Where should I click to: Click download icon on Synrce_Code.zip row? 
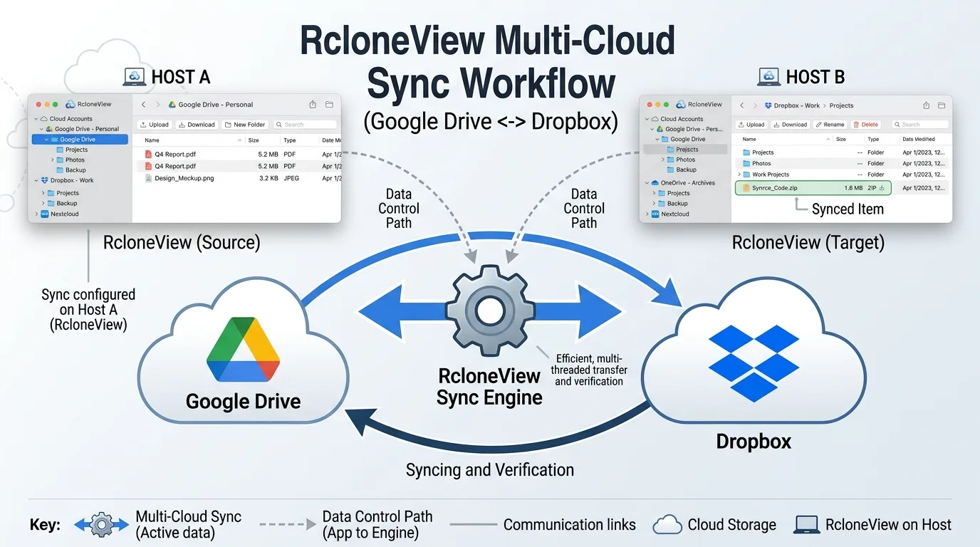pyautogui.click(x=882, y=188)
